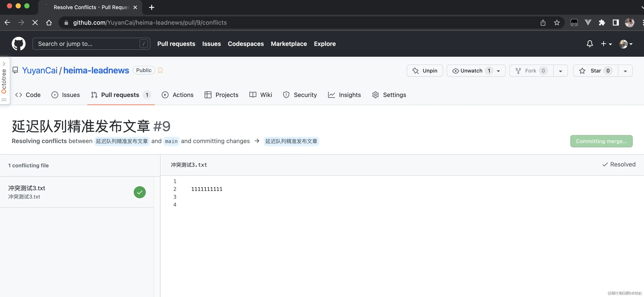Stop the page loading with X button
Screen dimensions: 644x297
tap(35, 23)
